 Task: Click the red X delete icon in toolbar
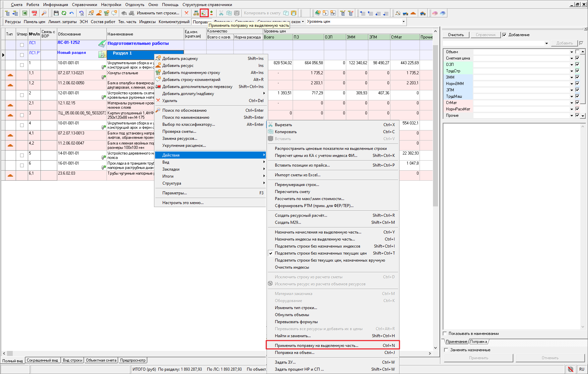click(187, 13)
